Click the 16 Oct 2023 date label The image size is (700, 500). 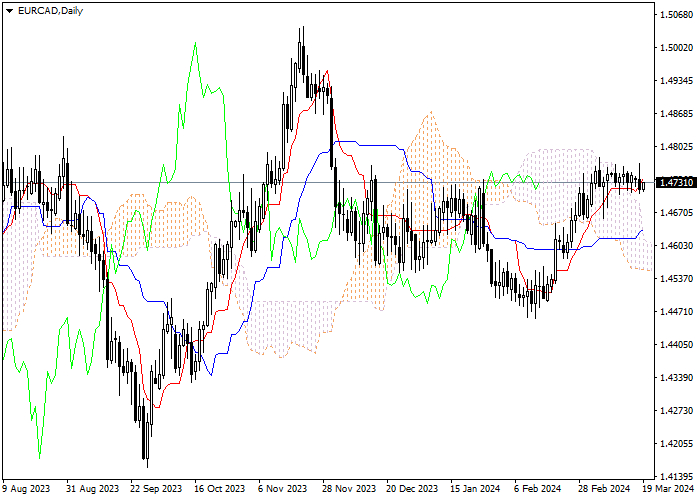(220, 488)
